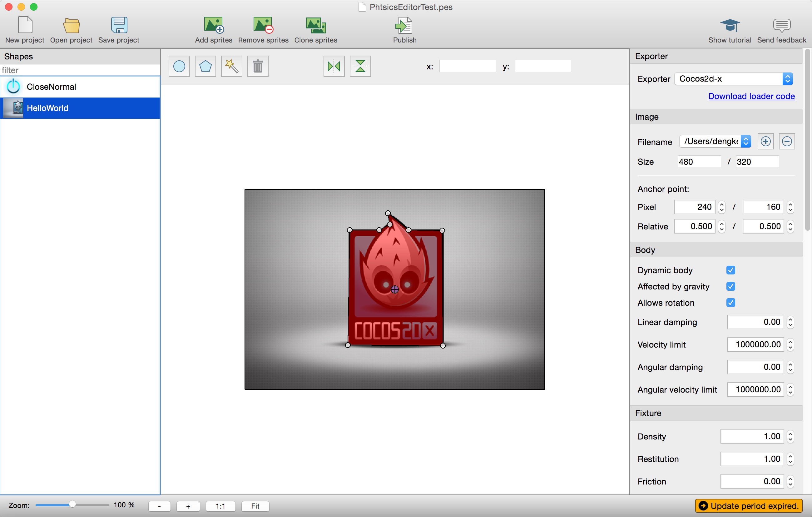Click Send feedback icon
The image size is (812, 517).
pyautogui.click(x=781, y=25)
